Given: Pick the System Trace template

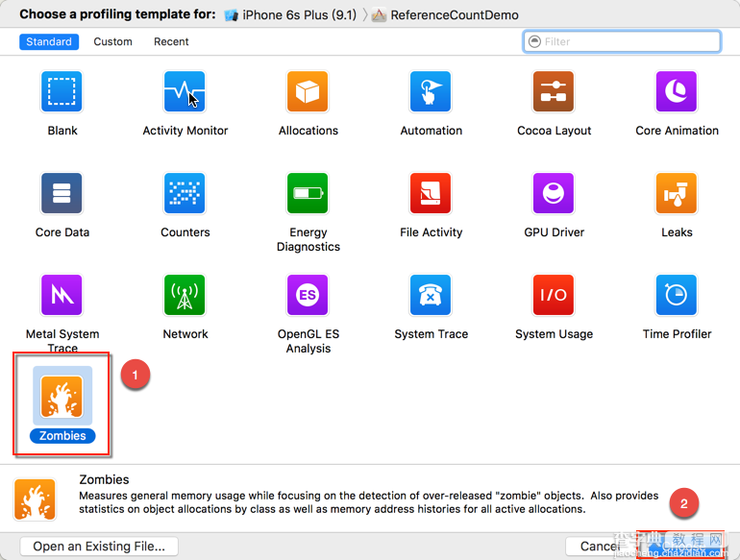Looking at the screenshot, I should (431, 295).
